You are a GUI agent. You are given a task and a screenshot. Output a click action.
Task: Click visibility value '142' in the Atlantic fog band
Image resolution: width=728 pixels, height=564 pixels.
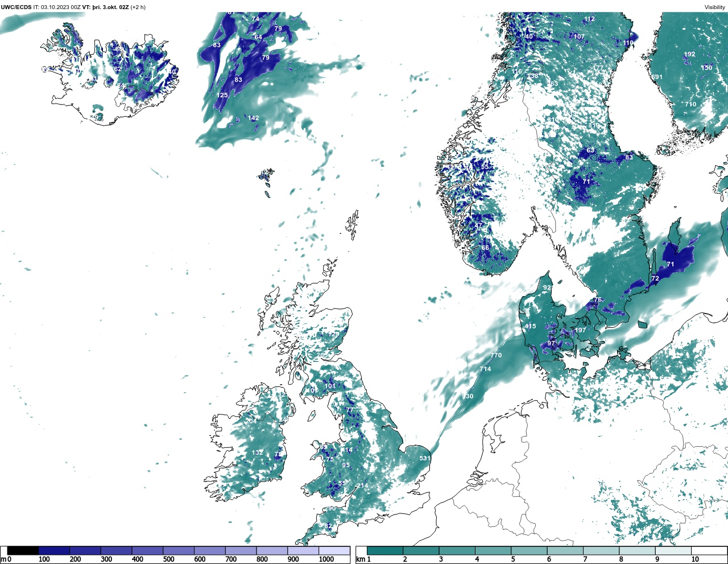(x=253, y=118)
